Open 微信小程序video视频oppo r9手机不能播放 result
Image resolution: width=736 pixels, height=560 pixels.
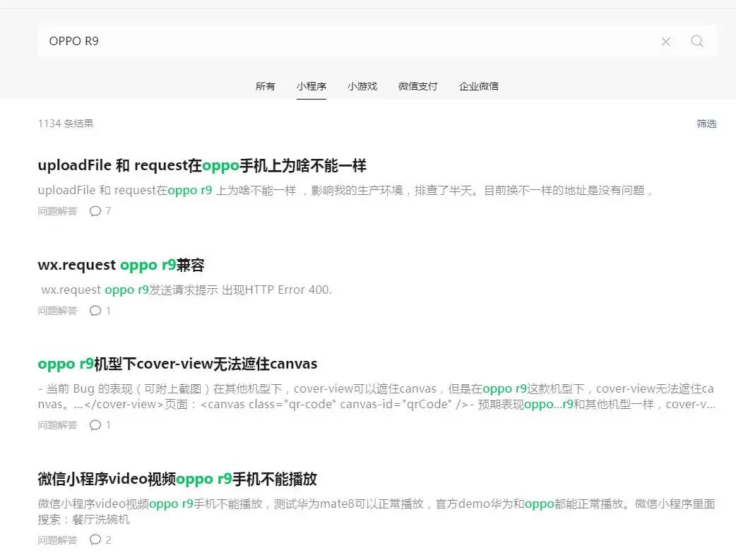click(x=177, y=479)
